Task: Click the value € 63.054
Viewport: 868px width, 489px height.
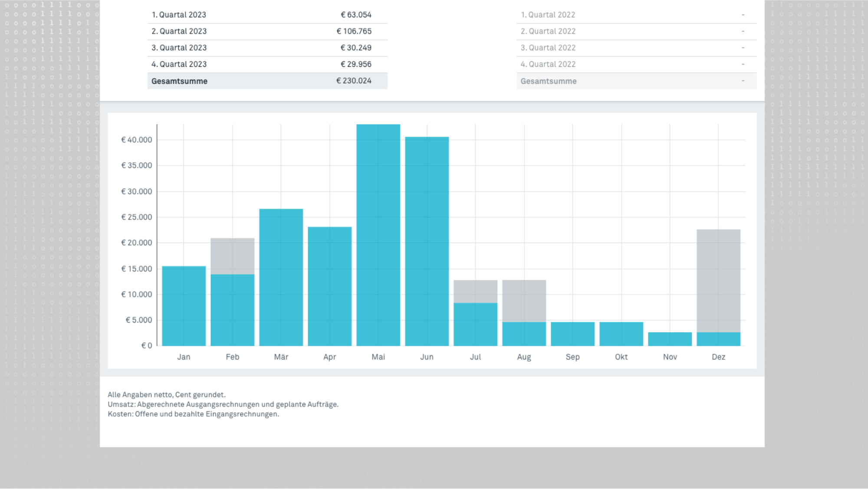Action: click(x=356, y=15)
